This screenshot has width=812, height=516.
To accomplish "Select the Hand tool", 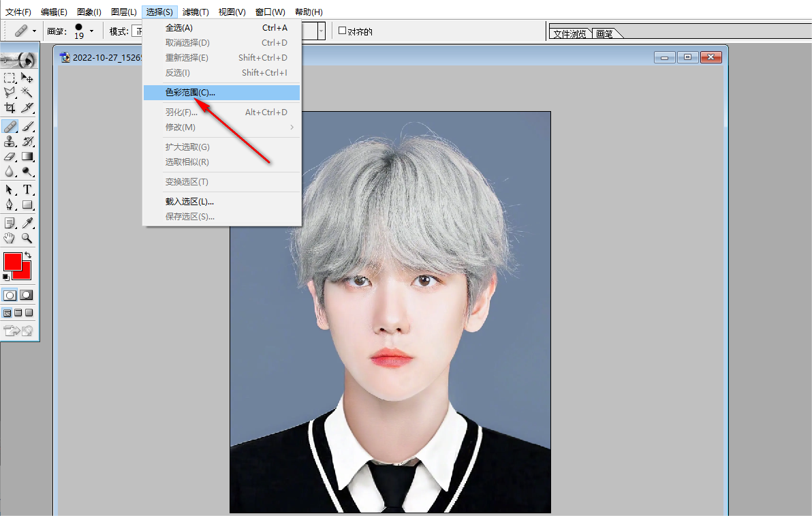I will (x=10, y=239).
